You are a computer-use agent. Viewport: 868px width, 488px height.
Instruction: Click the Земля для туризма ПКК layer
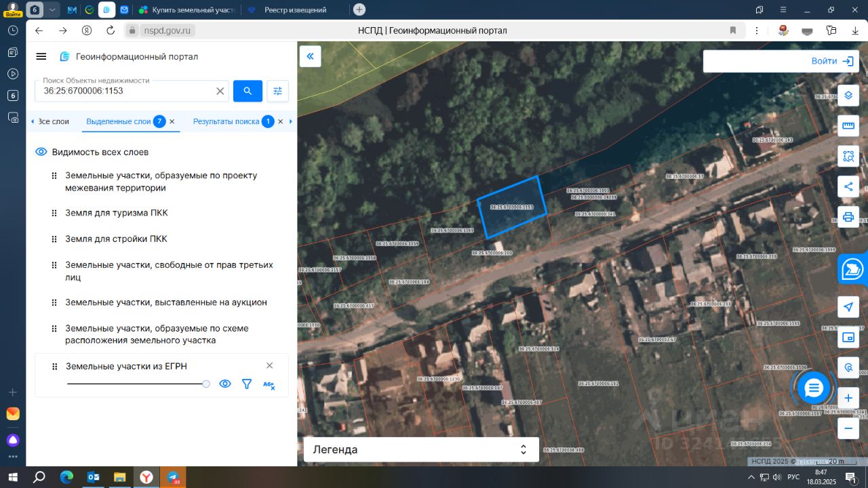(x=117, y=213)
